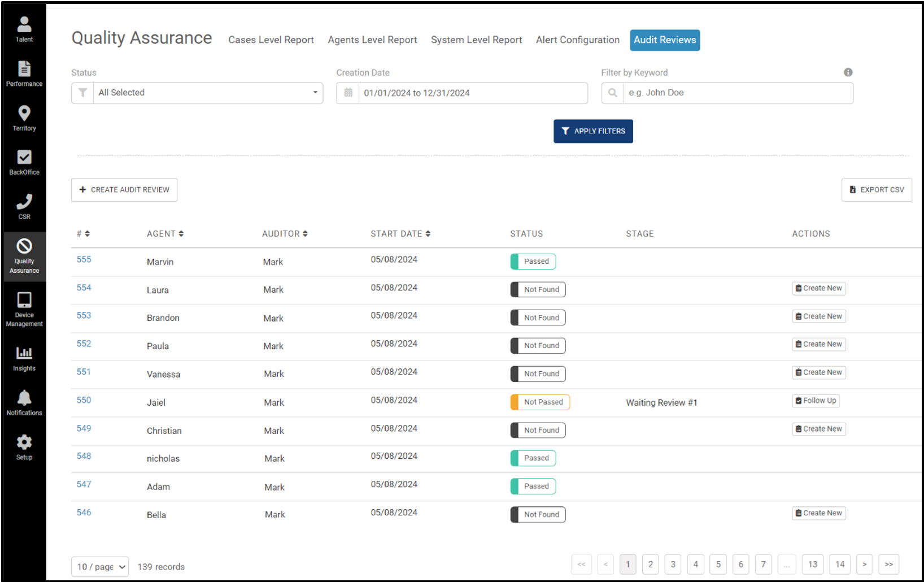Export the table with Export CSV

[x=877, y=190]
